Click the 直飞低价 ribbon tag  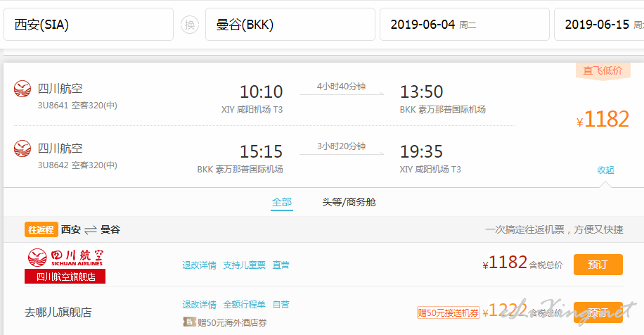pyautogui.click(x=603, y=70)
